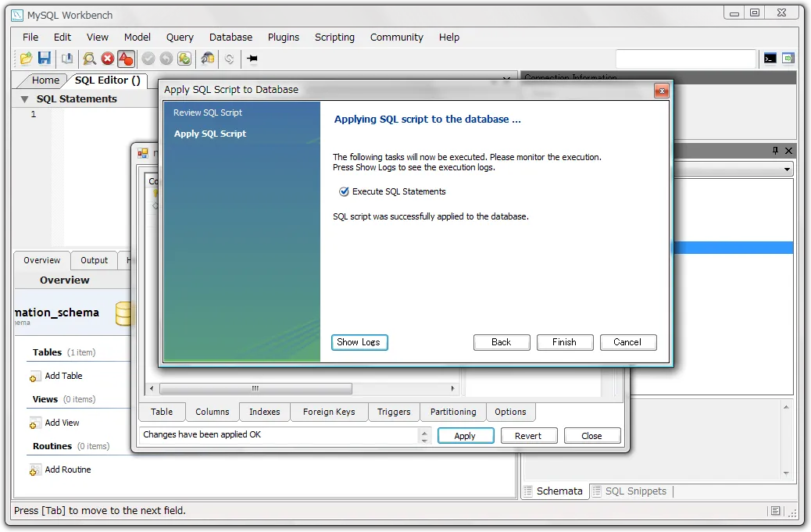Screen dimensions: 811x532
Task: Click the black pin toolbar icon
Action: (x=252, y=59)
